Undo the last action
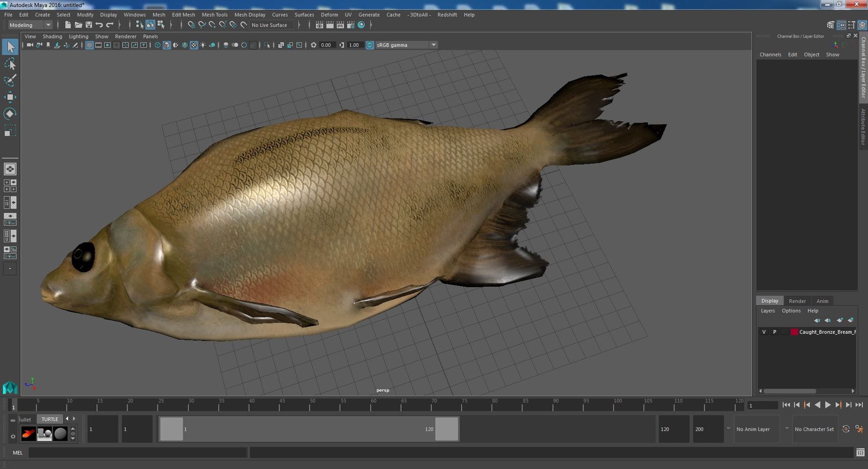868x469 pixels. click(99, 25)
